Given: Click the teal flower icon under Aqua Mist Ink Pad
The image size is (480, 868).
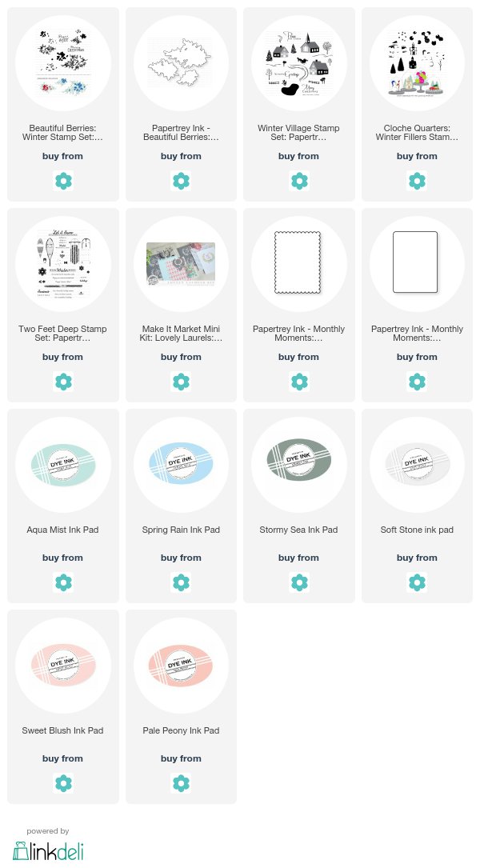Looking at the screenshot, I should [63, 582].
